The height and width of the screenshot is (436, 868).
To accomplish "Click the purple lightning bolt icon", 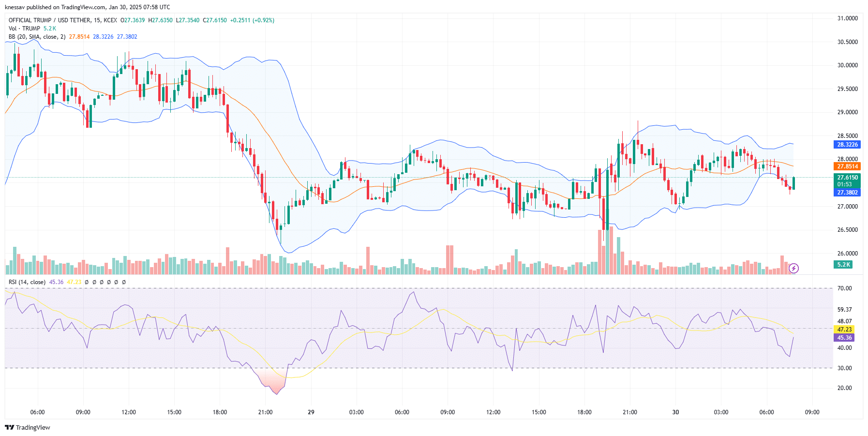I will [793, 268].
